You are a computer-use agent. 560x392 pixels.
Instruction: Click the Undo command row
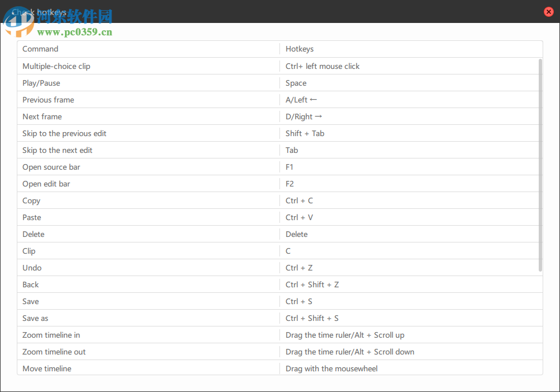(x=32, y=268)
